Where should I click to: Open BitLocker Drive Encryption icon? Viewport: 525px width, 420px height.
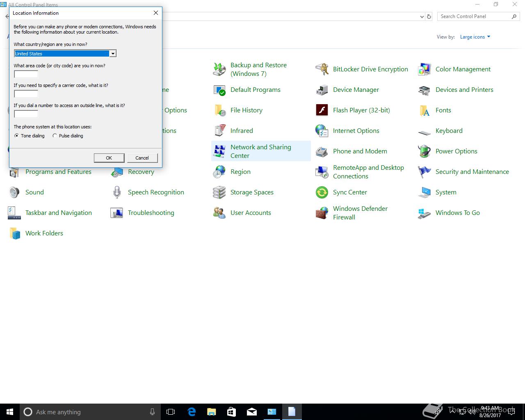coord(322,69)
